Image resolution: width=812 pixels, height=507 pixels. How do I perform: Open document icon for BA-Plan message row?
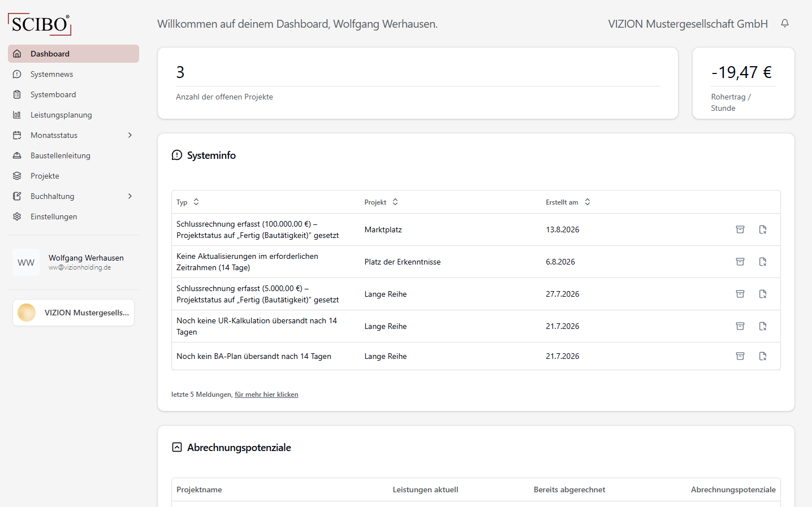(x=763, y=356)
